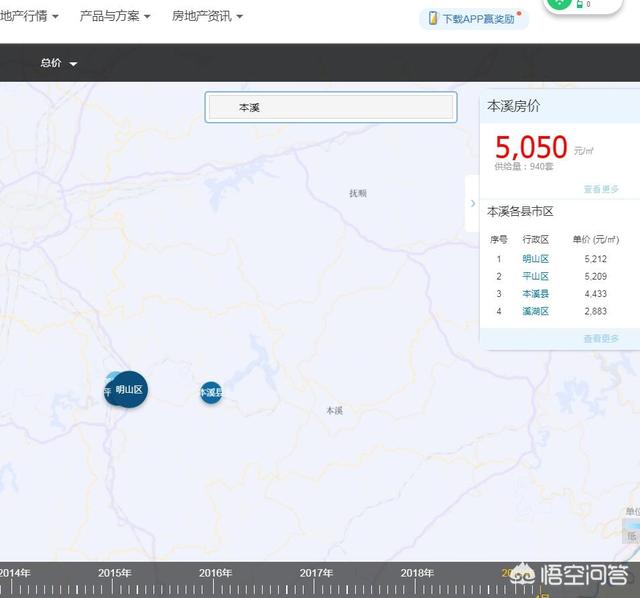
Task: Click the phone icon beside 下载APP赢奖励
Action: [433, 19]
